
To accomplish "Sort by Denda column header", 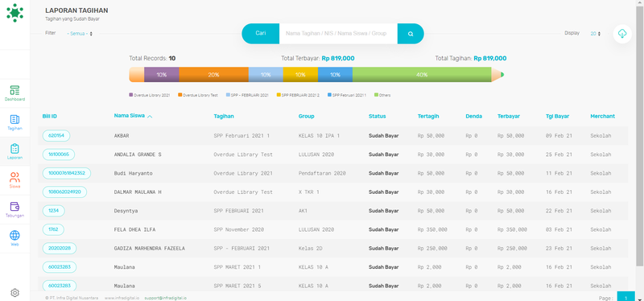I will click(474, 116).
